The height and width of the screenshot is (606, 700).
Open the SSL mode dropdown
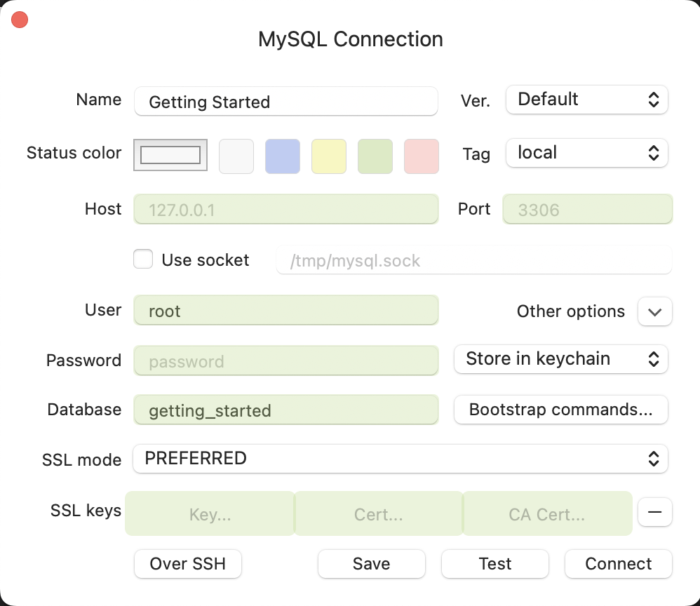coord(401,459)
